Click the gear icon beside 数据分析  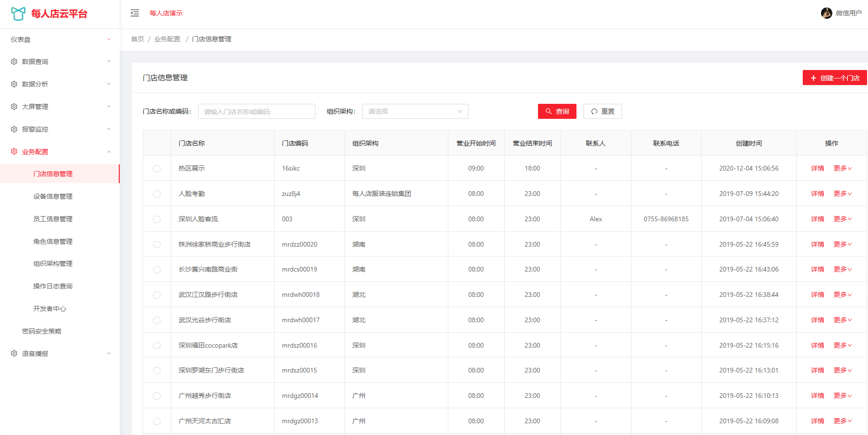(x=14, y=84)
